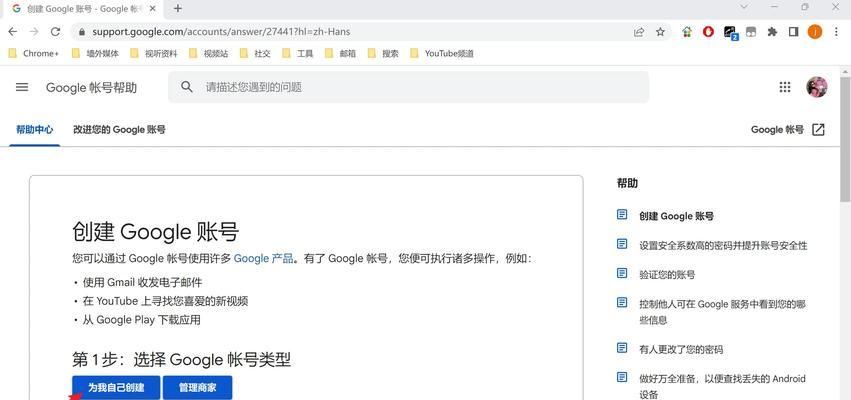Open 做好万全准备，以便查找丢失的 Android 设备 article
Screen dimensions: 851x400
click(722, 386)
